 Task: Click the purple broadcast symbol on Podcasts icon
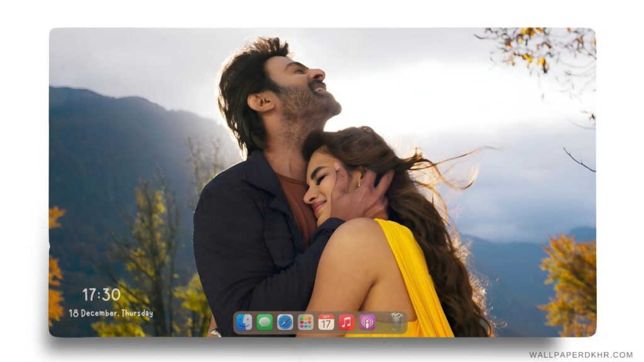click(367, 322)
